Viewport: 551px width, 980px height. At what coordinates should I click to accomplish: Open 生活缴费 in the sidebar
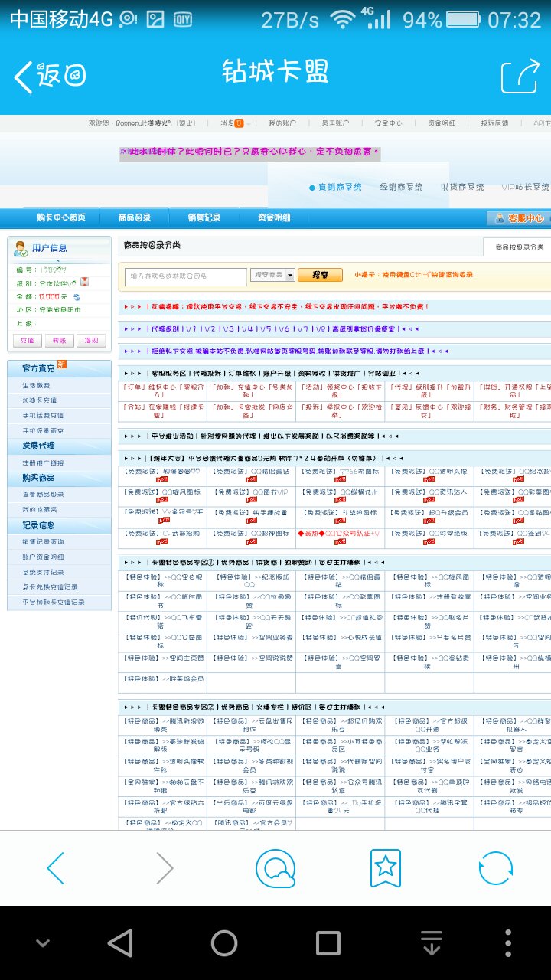click(36, 385)
